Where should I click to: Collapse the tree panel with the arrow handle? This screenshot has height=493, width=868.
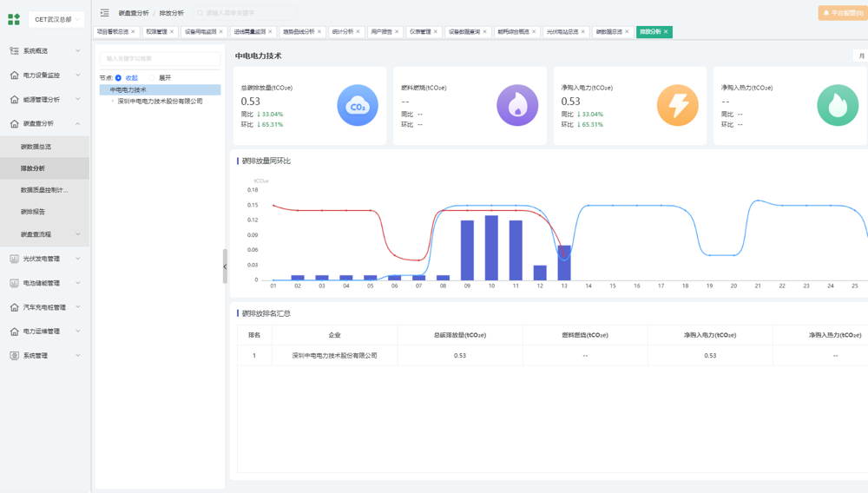coord(225,266)
